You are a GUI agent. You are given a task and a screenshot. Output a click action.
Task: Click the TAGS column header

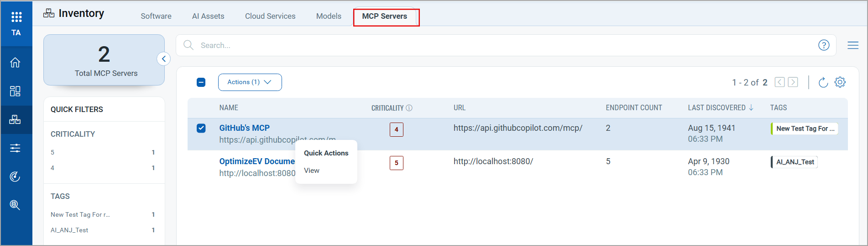tap(779, 108)
